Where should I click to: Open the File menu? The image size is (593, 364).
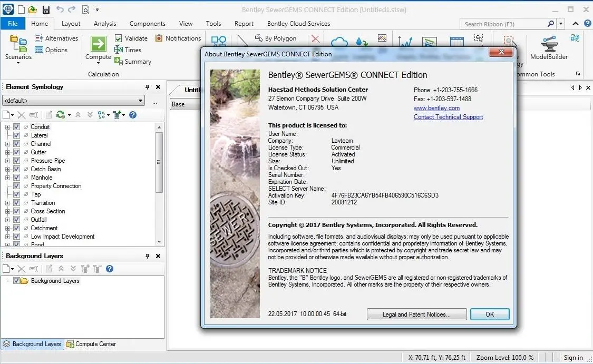13,23
